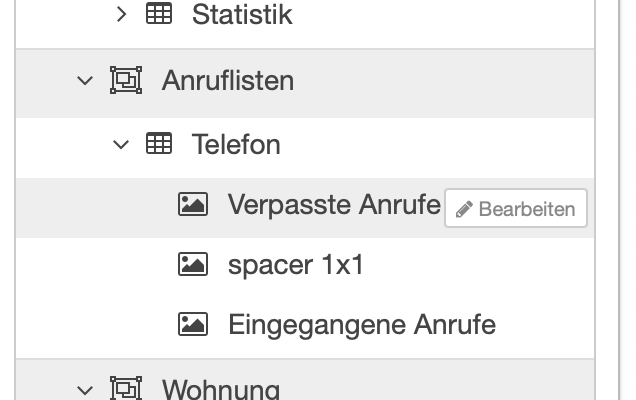Click the Eingegangene Anrufe image icon
636x400 pixels.
[192, 324]
